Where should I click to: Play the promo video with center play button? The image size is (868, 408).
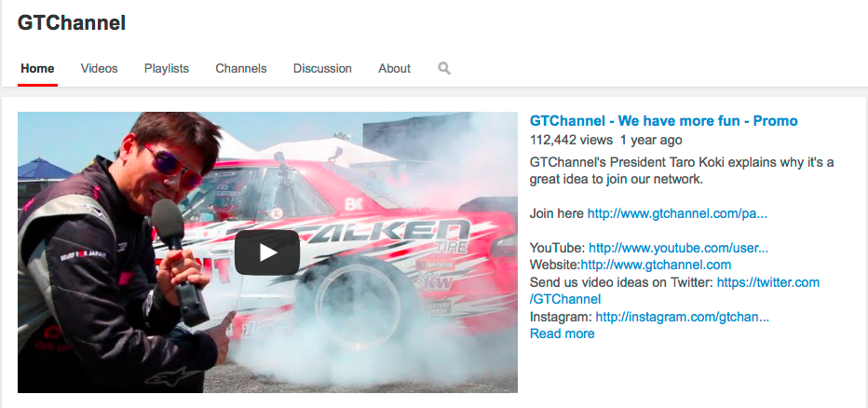pos(267,252)
